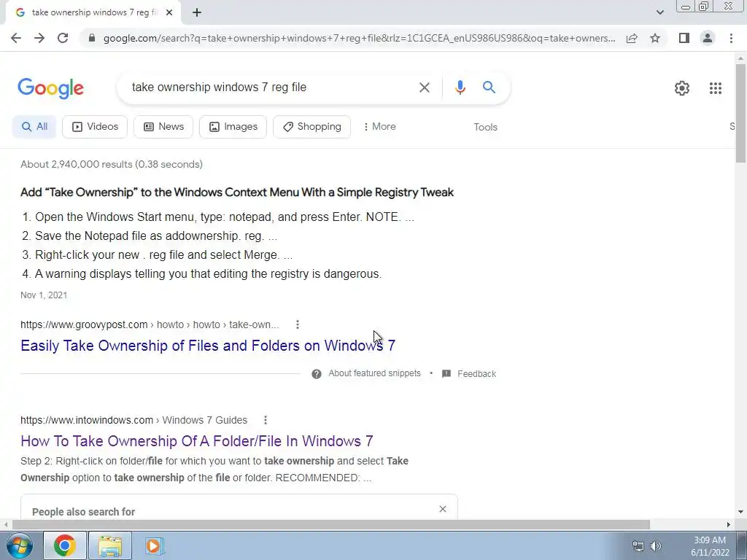Switch to the Shopping tab
Viewport: 747px width, 560px height.
point(312,127)
